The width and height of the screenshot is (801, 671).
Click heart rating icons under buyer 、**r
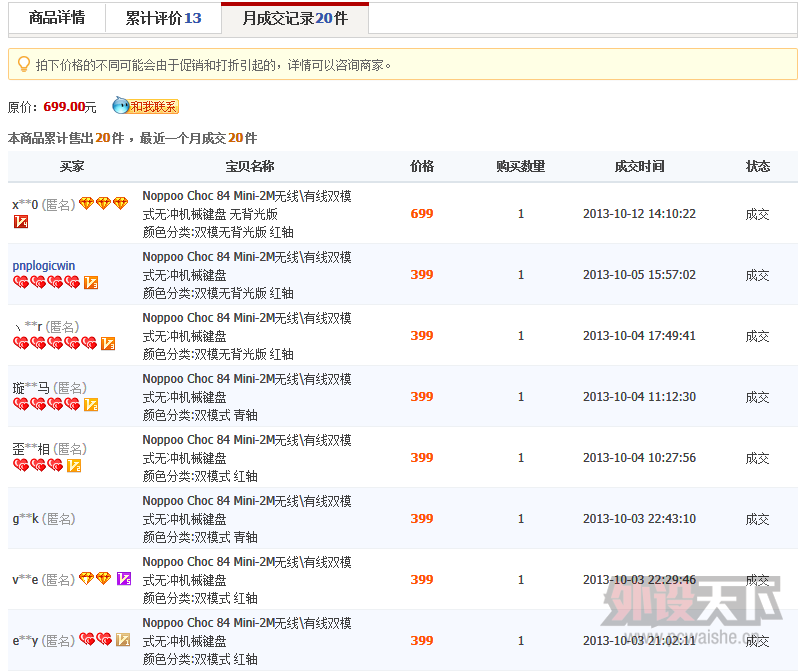55,343
